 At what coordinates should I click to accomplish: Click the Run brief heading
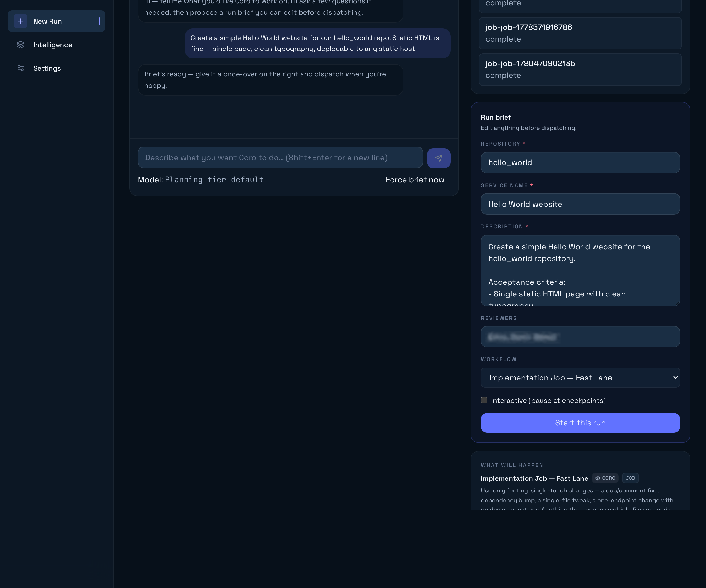496,117
